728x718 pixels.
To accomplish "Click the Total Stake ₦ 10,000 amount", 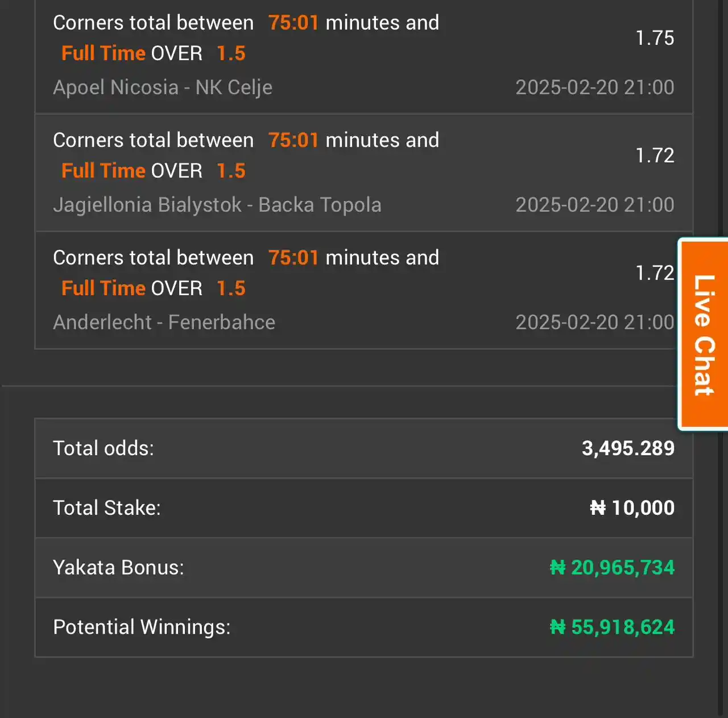I will [632, 507].
